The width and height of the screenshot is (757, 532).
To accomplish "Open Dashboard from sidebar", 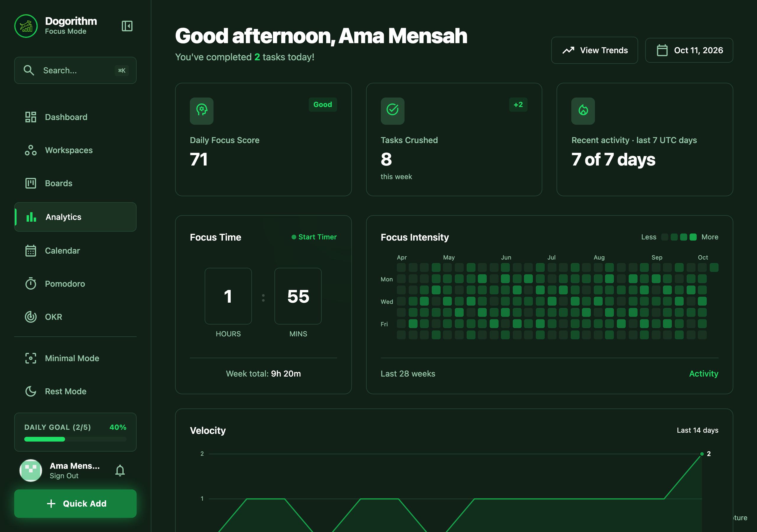I will pos(75,117).
